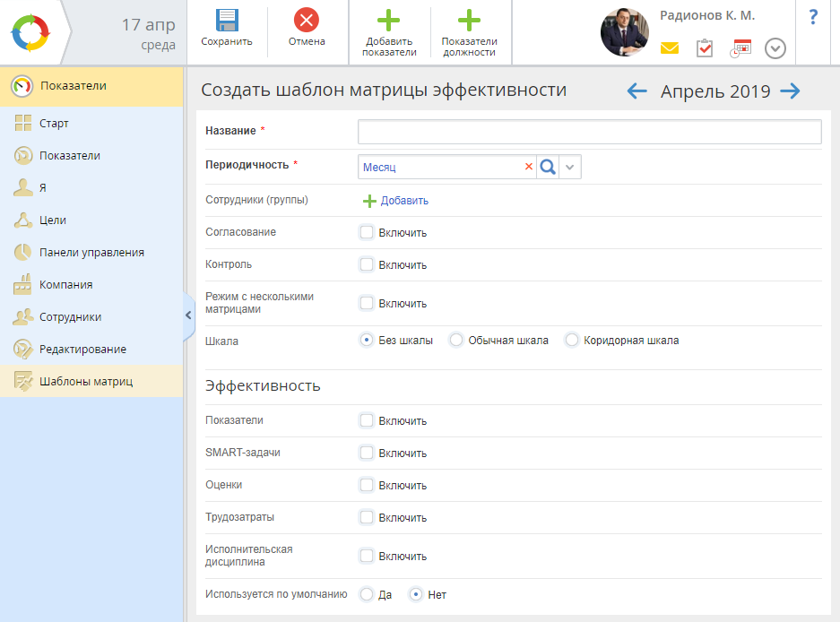
Task: Enable the Approval (Согласование) checkbox
Action: (x=367, y=232)
